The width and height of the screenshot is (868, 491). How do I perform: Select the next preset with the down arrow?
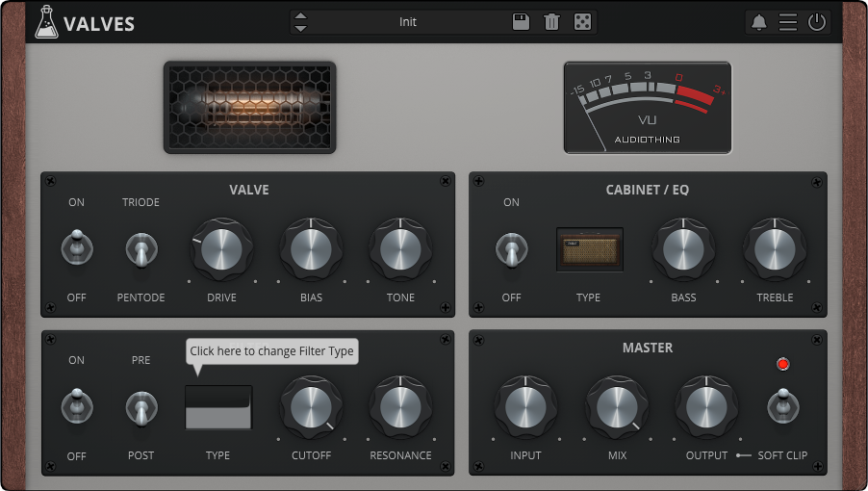pyautogui.click(x=300, y=28)
